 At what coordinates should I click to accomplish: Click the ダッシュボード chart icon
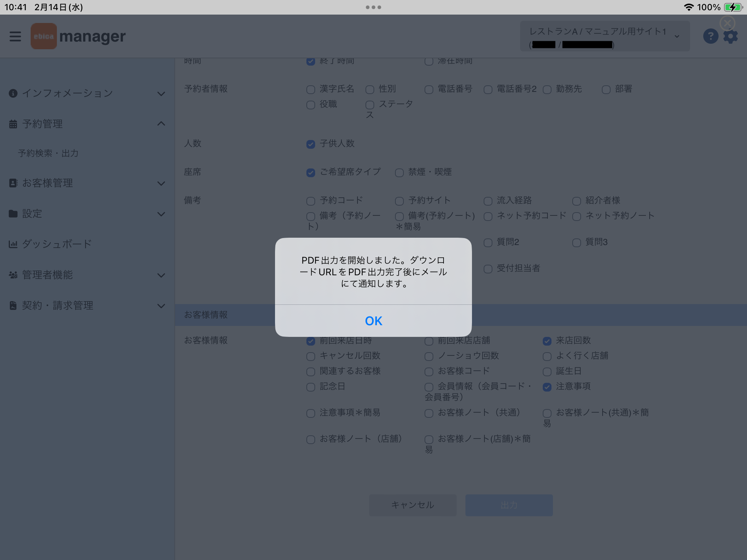(13, 244)
